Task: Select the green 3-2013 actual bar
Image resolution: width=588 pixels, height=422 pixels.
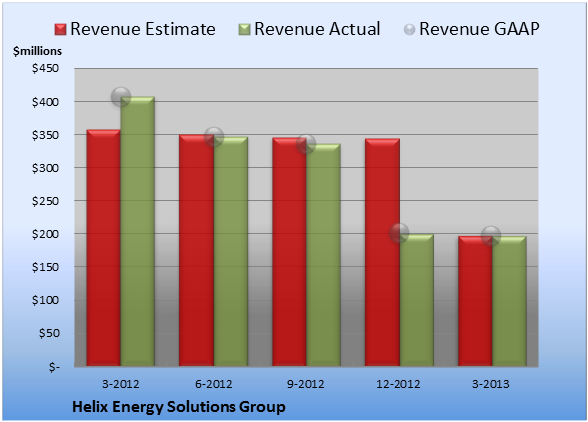Action: (509, 301)
